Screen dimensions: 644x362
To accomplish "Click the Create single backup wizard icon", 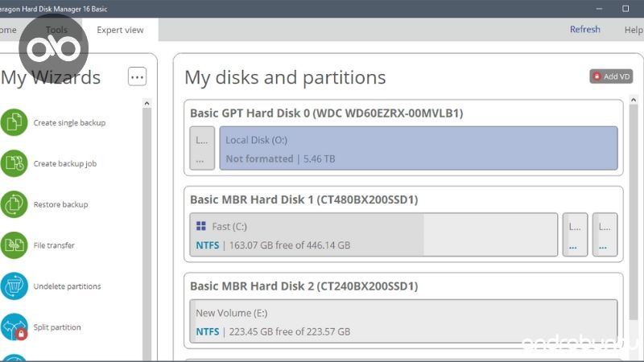I will tap(14, 122).
